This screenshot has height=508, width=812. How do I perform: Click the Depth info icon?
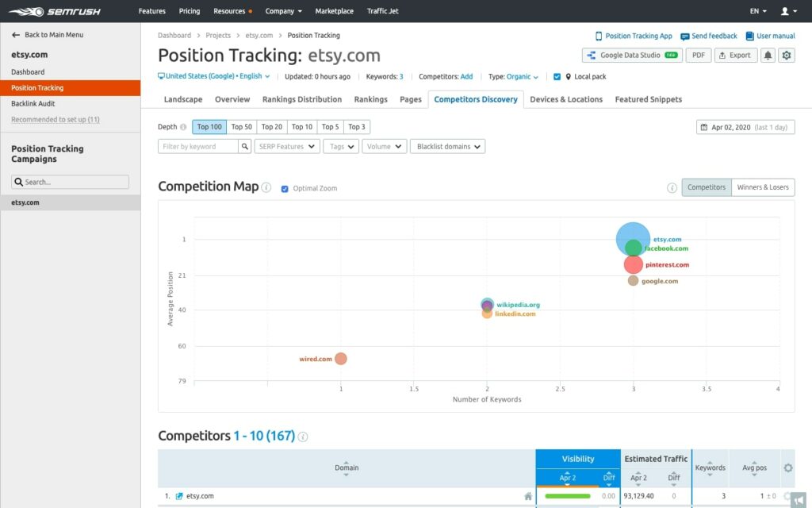click(183, 127)
